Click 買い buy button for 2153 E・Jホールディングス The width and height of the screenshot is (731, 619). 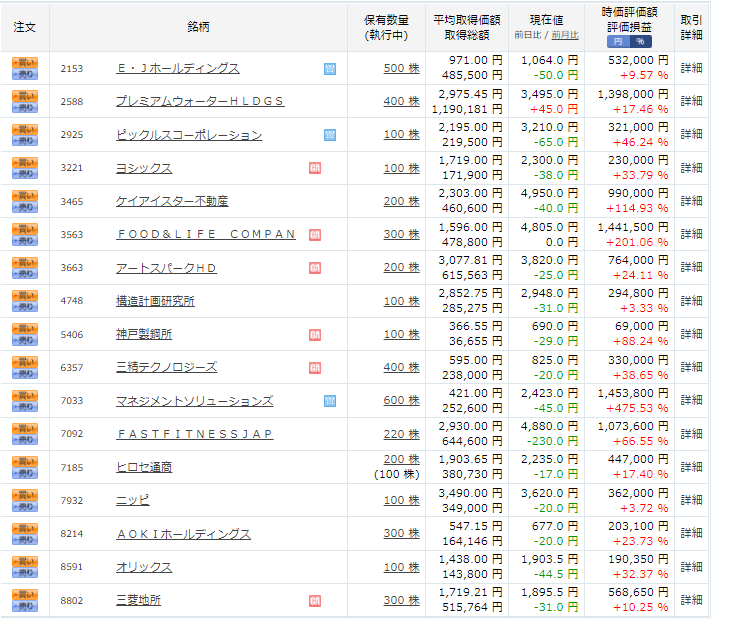[x=25, y=62]
